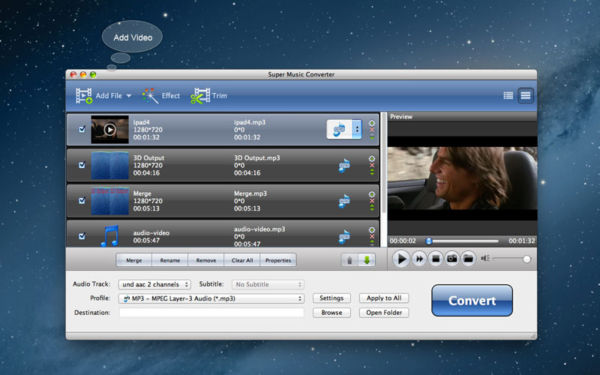Uncheck the audio-video file checkbox

tap(82, 236)
